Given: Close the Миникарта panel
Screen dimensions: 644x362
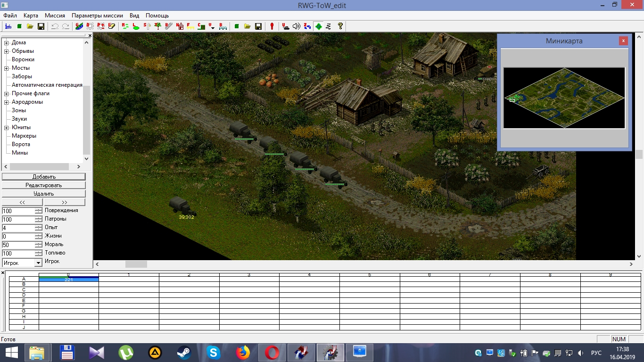Looking at the screenshot, I should coord(623,41).
